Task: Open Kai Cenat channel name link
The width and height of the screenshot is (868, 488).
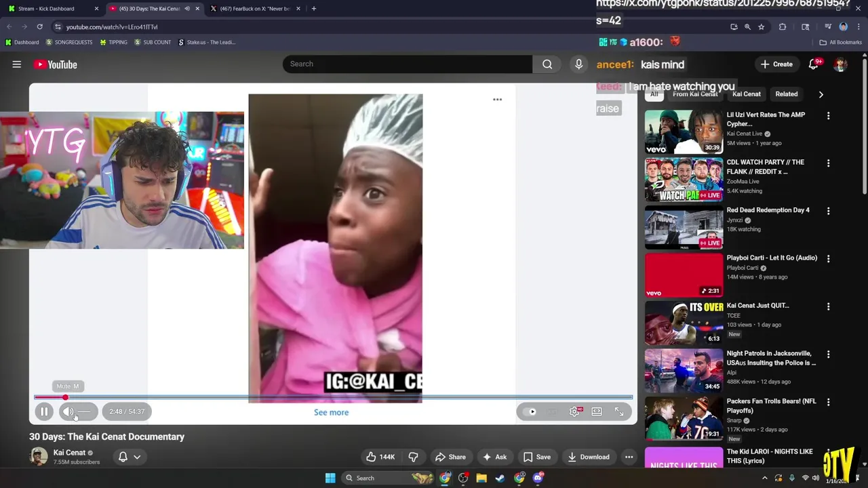Action: (x=69, y=453)
